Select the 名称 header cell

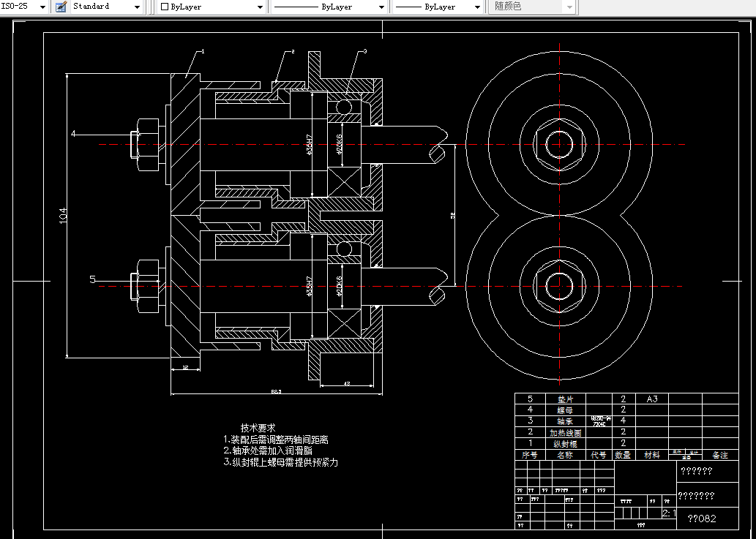coord(565,455)
